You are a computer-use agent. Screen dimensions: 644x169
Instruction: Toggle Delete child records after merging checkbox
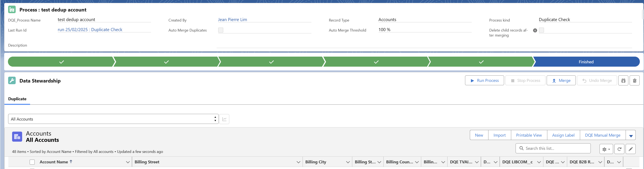point(541,30)
